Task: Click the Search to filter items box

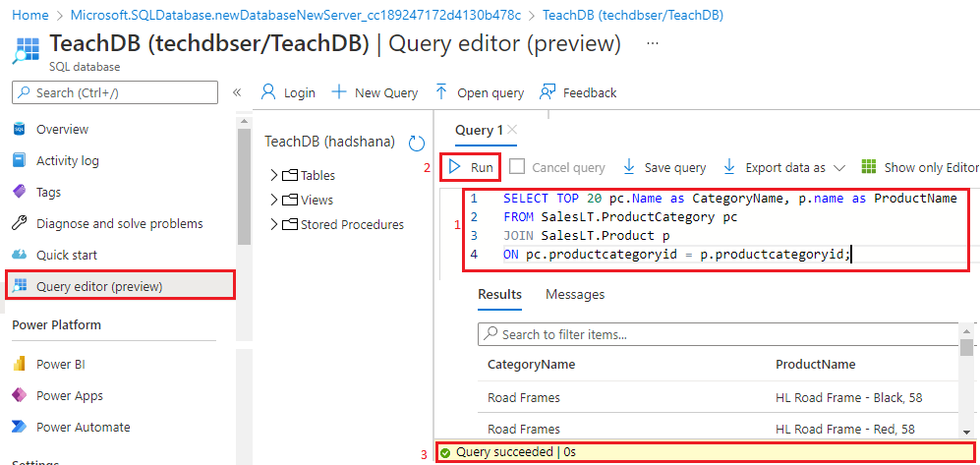Action: [x=719, y=334]
